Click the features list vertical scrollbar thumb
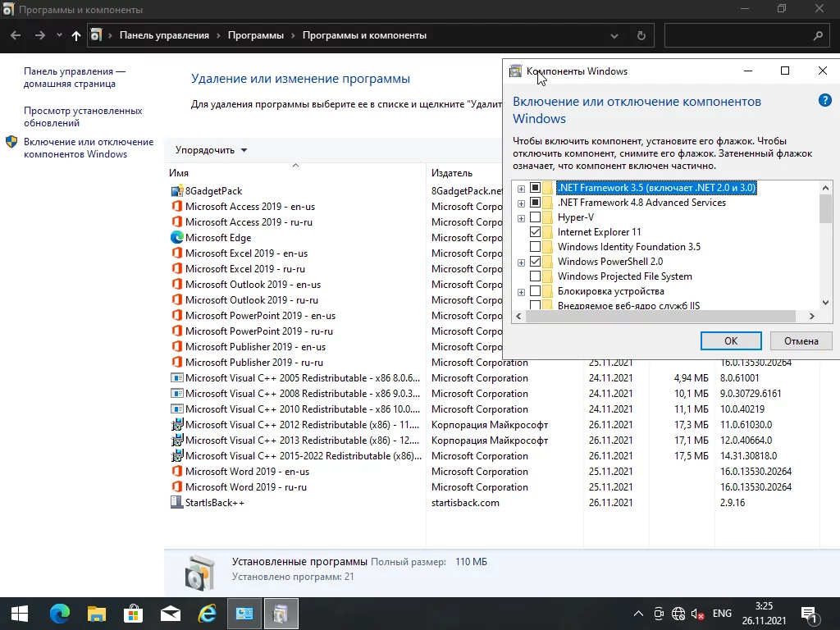 tap(825, 208)
